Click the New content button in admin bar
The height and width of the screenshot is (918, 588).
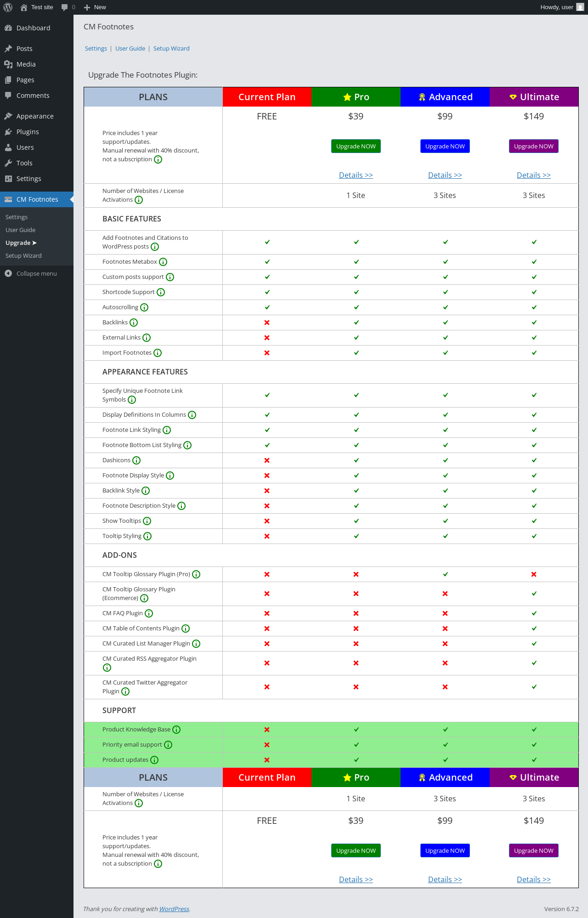(x=95, y=7)
